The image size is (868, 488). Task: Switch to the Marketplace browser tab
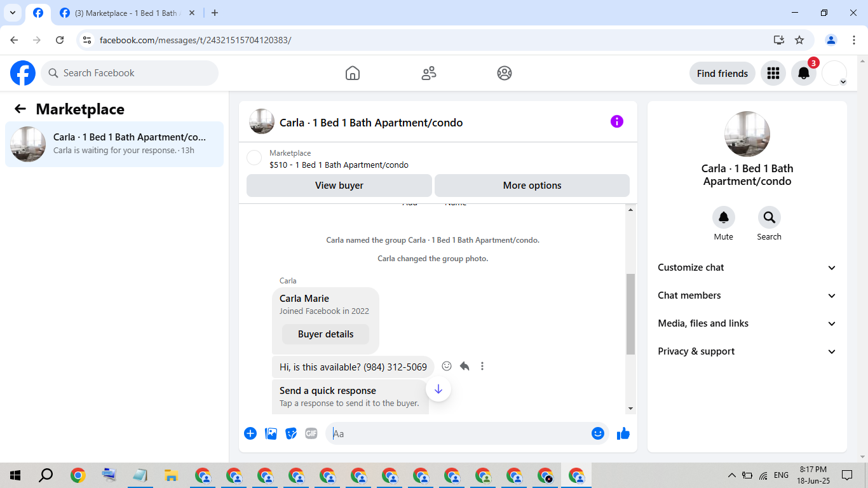127,13
